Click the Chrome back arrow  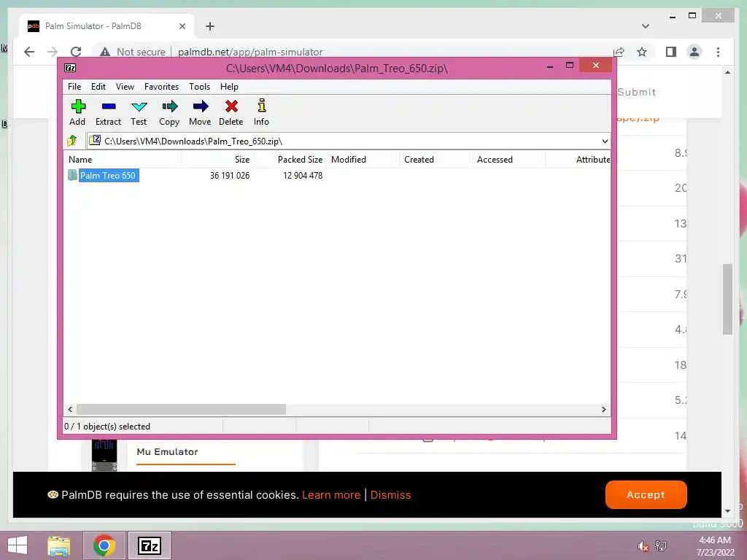pos(29,52)
